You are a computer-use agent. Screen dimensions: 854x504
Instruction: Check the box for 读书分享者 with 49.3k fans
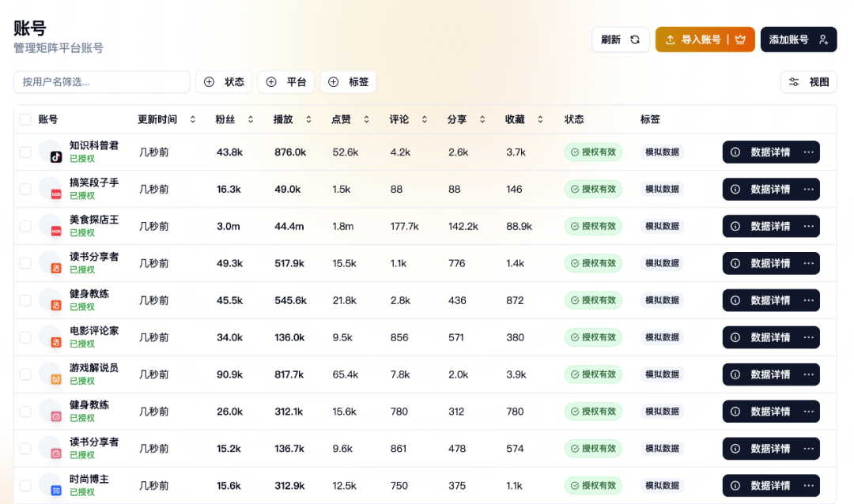point(25,263)
